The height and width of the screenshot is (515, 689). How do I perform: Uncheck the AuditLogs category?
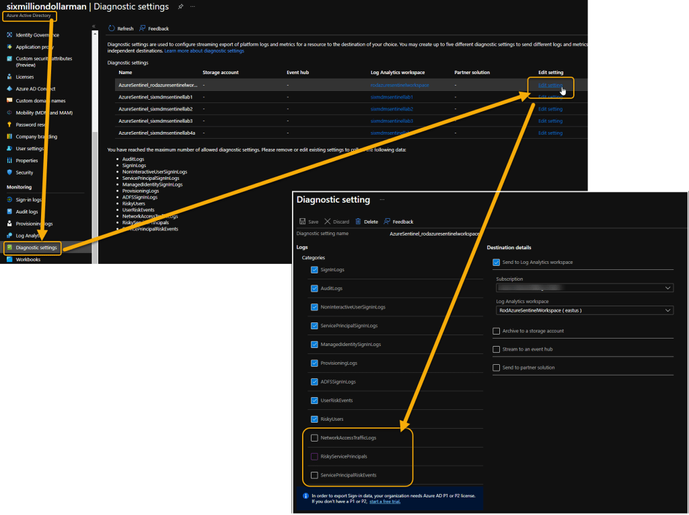[x=314, y=289]
